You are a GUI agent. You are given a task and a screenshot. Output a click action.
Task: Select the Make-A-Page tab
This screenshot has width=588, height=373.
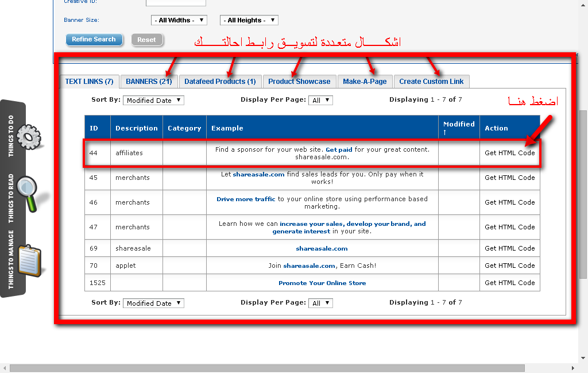(x=365, y=82)
